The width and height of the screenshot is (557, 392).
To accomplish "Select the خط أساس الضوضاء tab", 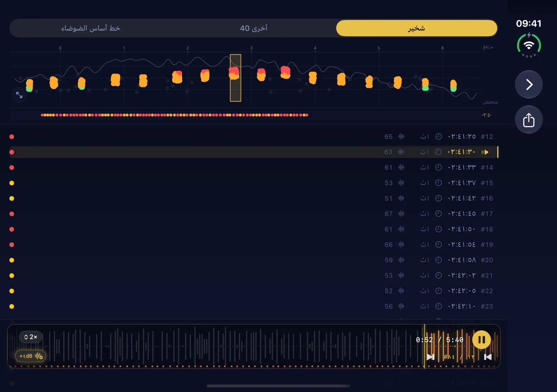I will (91, 28).
